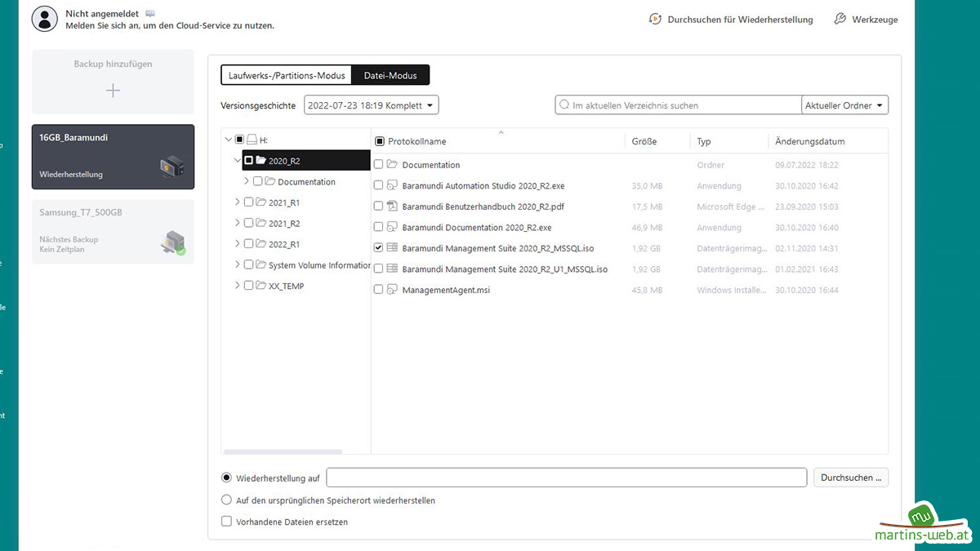980x551 pixels.
Task: Expand the Documentation subfolder in tree
Action: pos(247,181)
